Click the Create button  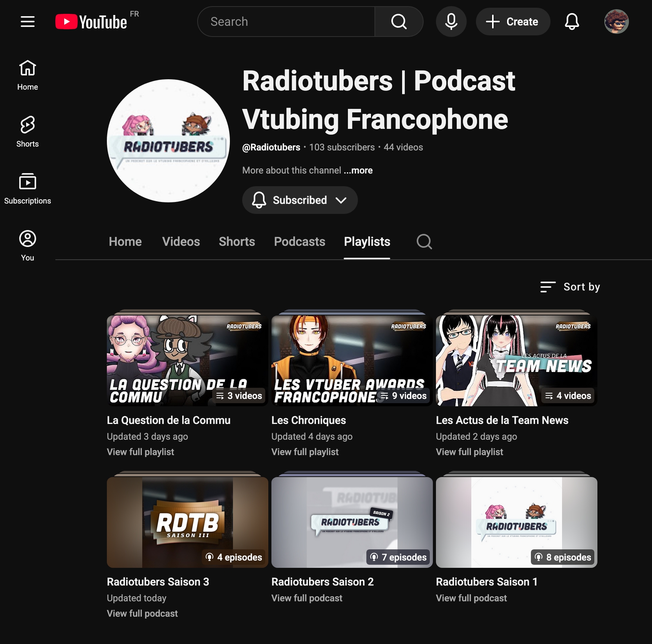513,22
